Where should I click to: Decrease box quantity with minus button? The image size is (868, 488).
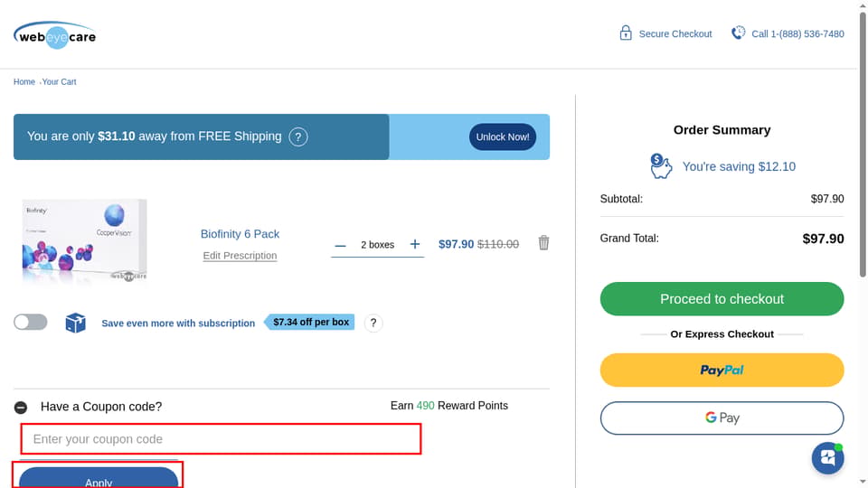[x=341, y=245]
